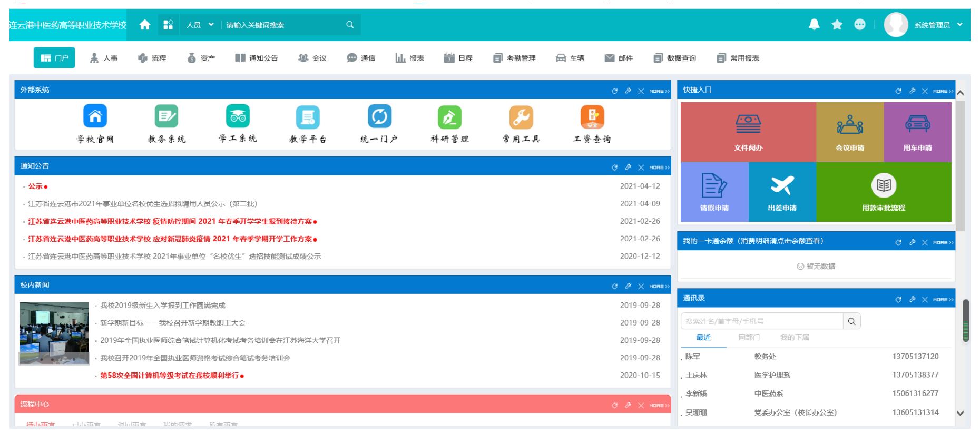Screen dimensions: 980x433
Task: Open the apps grid icon beside home
Action: 168,25
